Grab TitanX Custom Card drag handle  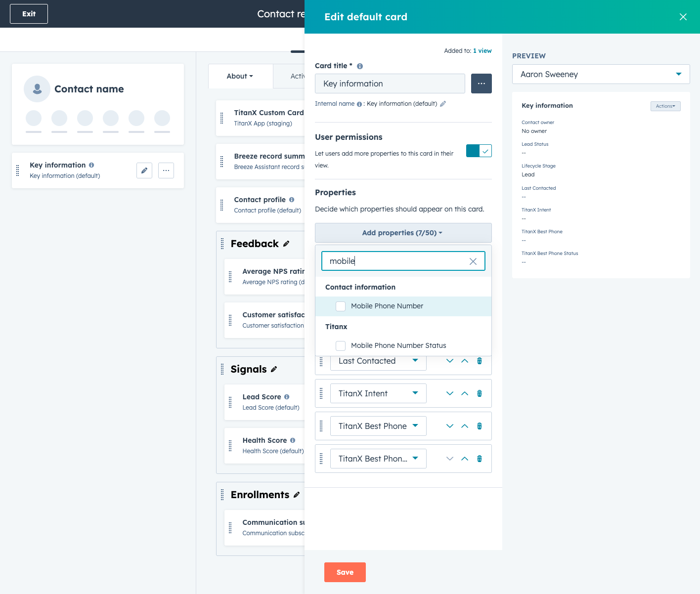click(x=221, y=118)
